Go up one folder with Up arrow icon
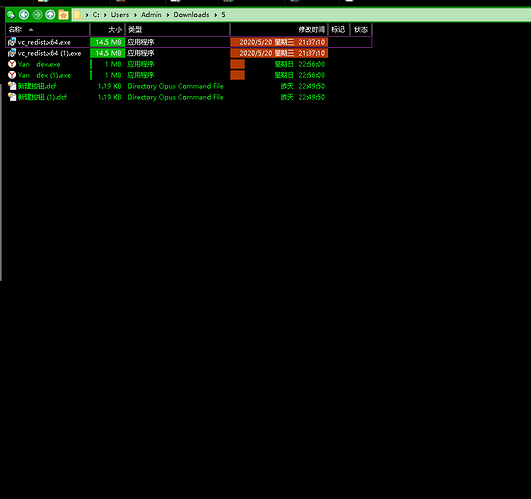 click(50, 15)
